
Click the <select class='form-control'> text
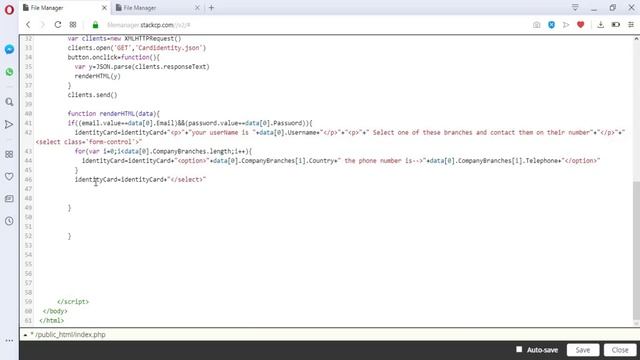tap(89, 142)
